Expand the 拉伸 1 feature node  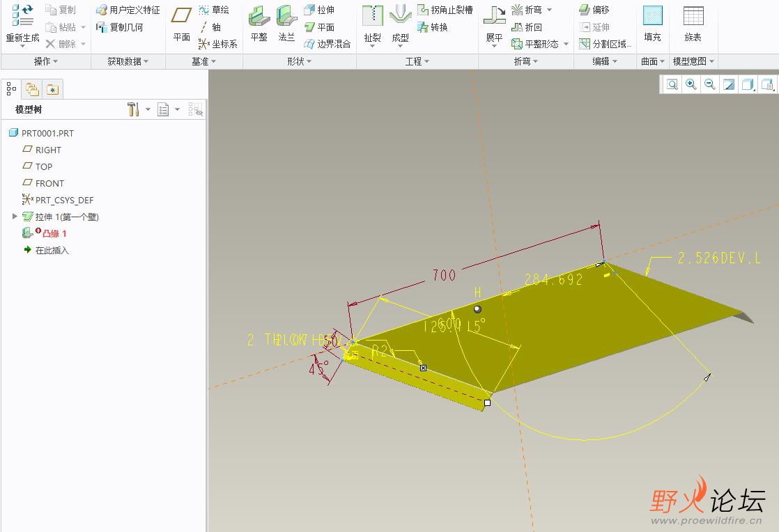coord(15,217)
